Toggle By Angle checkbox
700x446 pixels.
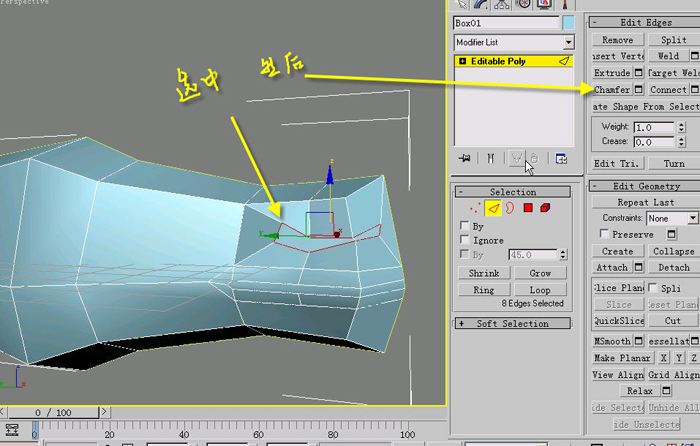(464, 254)
